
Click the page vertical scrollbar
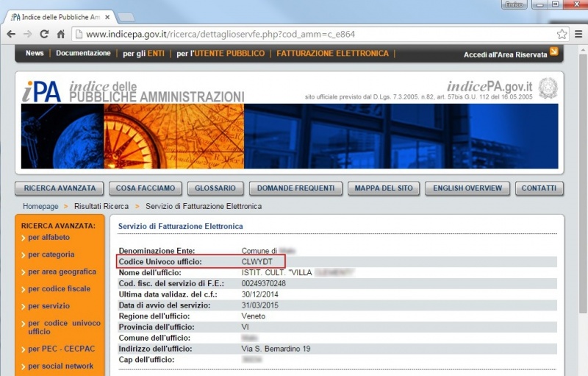(583, 184)
